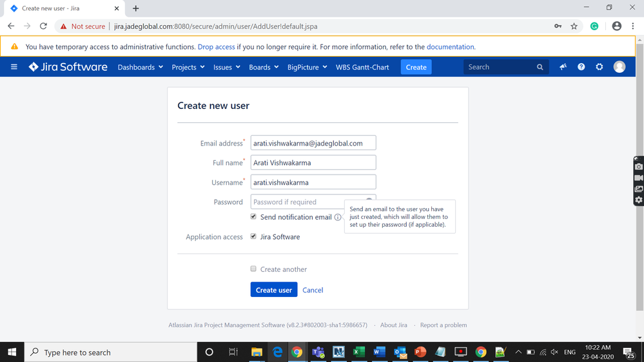Open saved passwords key icon

tap(558, 26)
